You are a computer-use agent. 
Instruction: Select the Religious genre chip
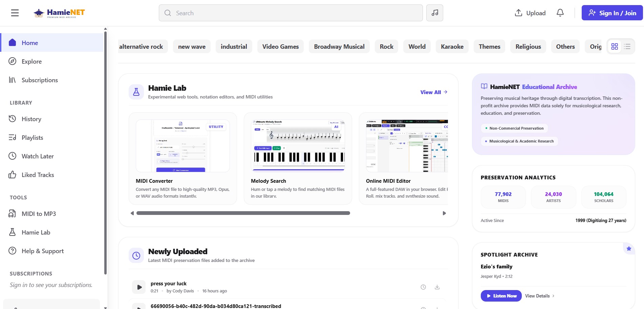point(528,47)
